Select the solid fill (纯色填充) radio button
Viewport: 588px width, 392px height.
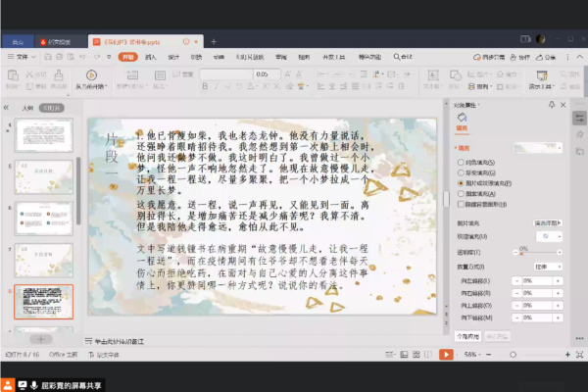[x=461, y=162]
